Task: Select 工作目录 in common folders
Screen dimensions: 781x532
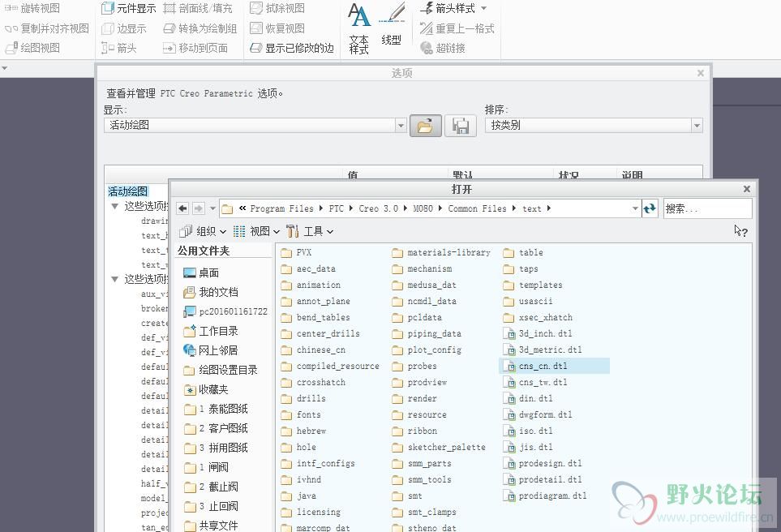Action: coord(211,331)
